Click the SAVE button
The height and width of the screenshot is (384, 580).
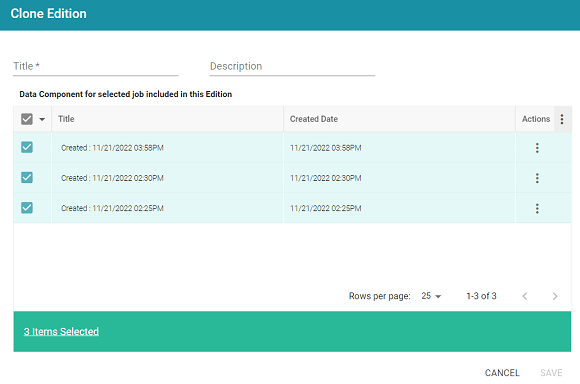[x=551, y=373]
